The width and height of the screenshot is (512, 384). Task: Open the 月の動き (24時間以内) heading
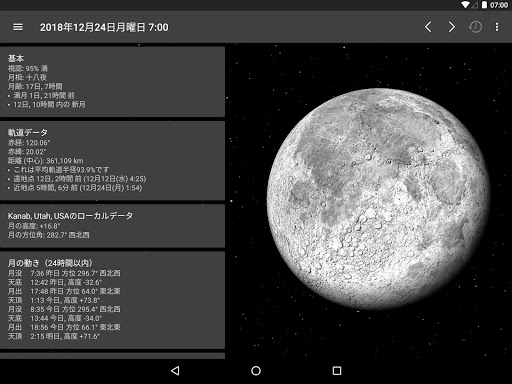[x=50, y=263]
